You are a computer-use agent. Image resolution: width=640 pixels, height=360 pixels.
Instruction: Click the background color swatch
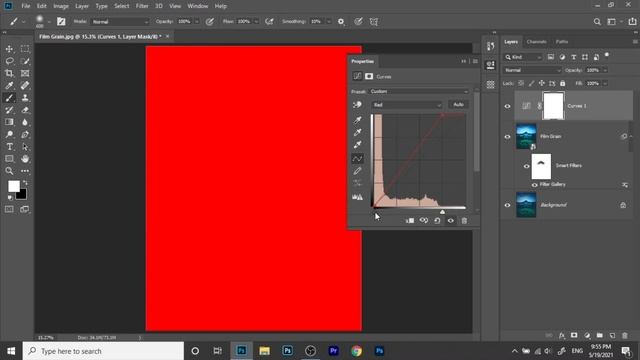pos(22,195)
